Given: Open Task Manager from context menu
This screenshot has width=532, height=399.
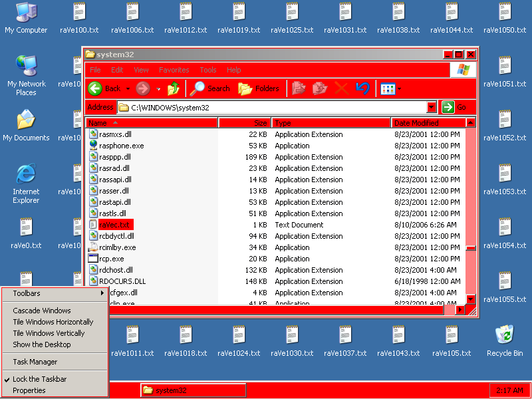Looking at the screenshot, I should (x=55, y=362).
